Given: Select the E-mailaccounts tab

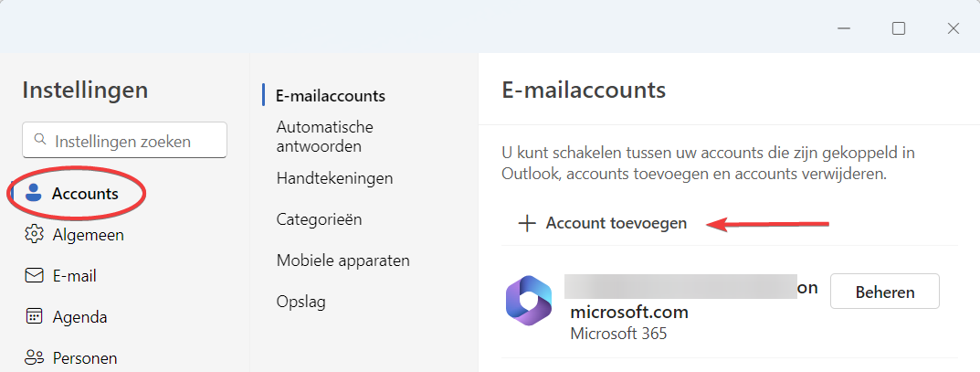Looking at the screenshot, I should (331, 95).
